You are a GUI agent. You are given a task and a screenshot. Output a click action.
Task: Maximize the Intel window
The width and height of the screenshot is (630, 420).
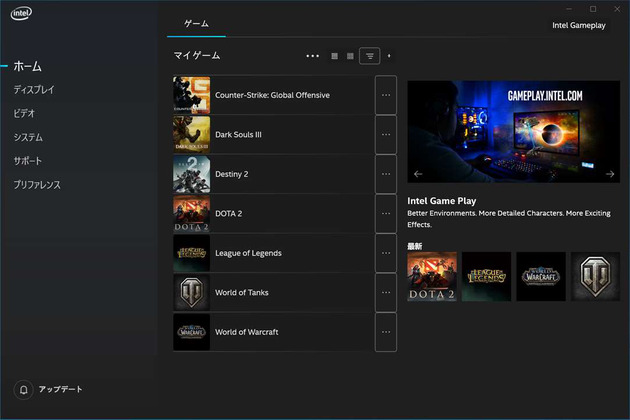593,9
